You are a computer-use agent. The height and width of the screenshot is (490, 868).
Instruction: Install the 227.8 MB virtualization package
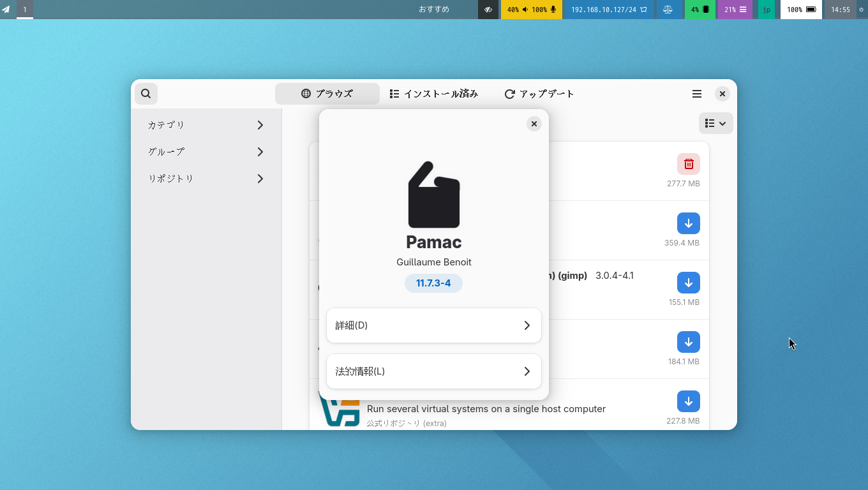coord(689,401)
